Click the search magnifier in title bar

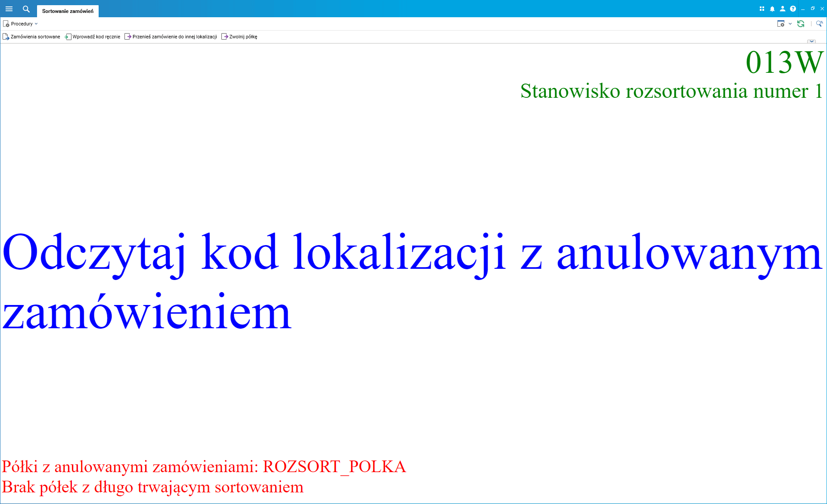pos(26,9)
